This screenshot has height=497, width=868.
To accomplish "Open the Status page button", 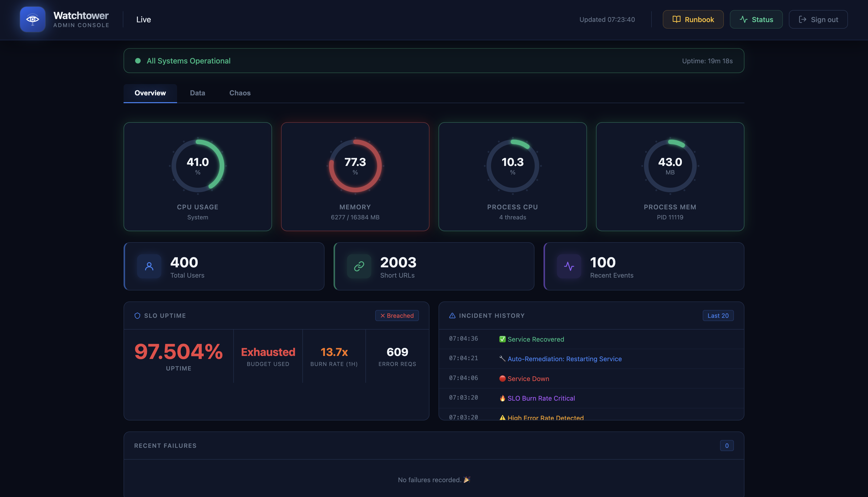I will pyautogui.click(x=756, y=20).
